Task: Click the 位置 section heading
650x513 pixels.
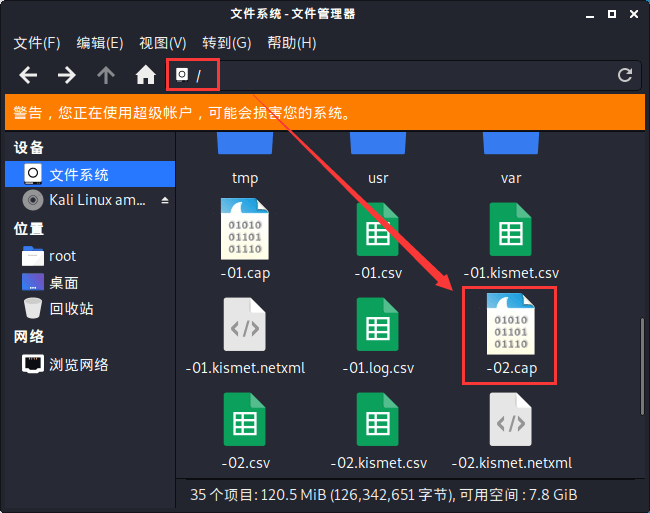Action: (29, 229)
